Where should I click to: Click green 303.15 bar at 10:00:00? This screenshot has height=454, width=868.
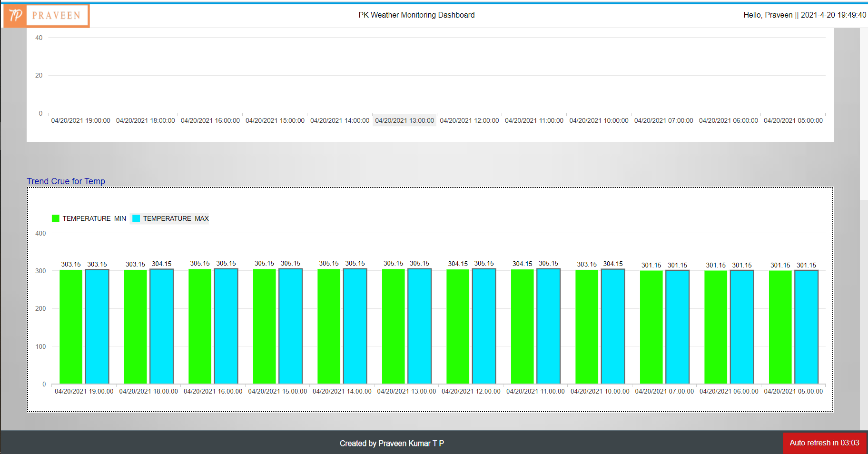587,327
